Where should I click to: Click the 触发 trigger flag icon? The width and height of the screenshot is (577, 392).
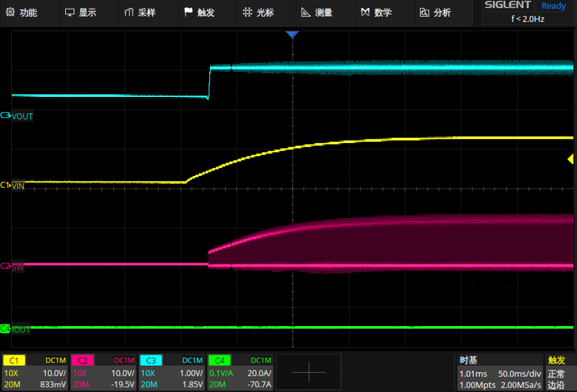[x=188, y=12]
